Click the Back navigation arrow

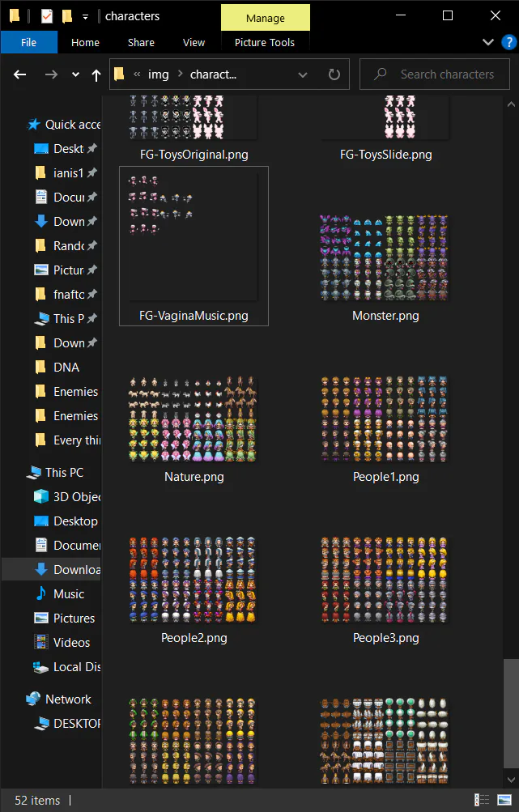pos(19,74)
